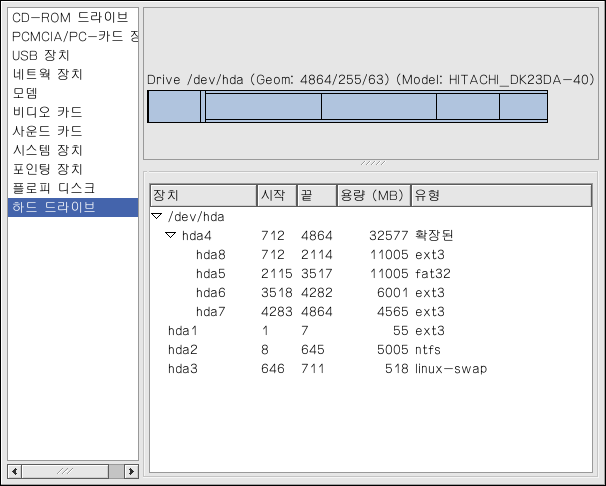
Task: Click the first partition block in drive graphic
Action: (x=174, y=106)
